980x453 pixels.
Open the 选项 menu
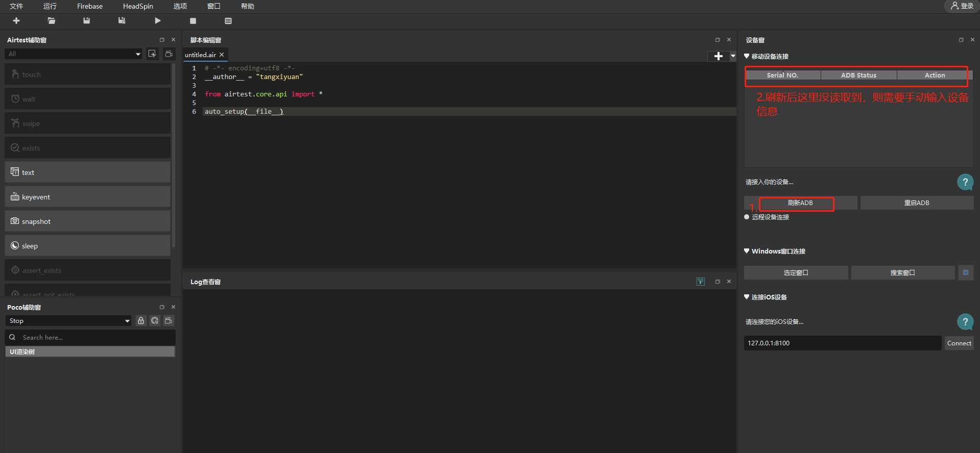tap(180, 6)
